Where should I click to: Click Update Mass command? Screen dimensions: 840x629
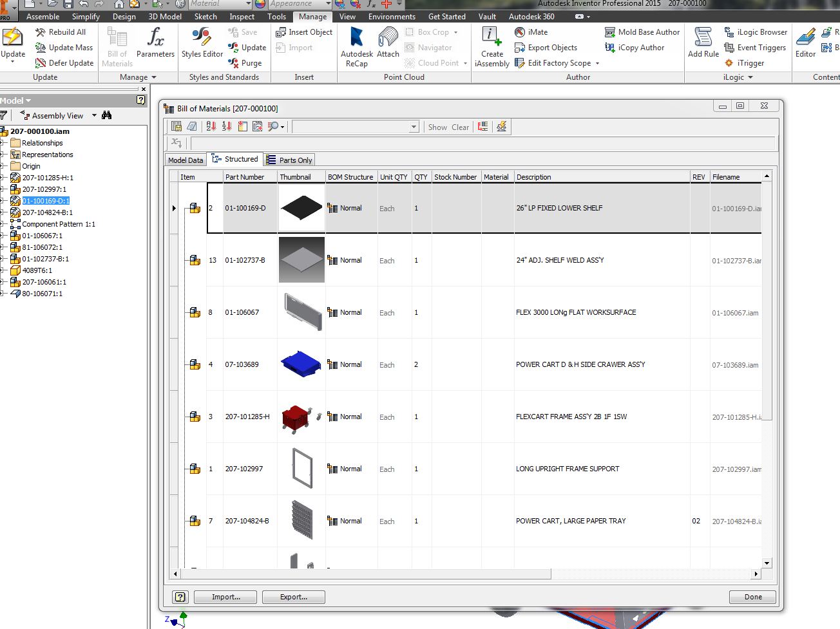pos(64,48)
